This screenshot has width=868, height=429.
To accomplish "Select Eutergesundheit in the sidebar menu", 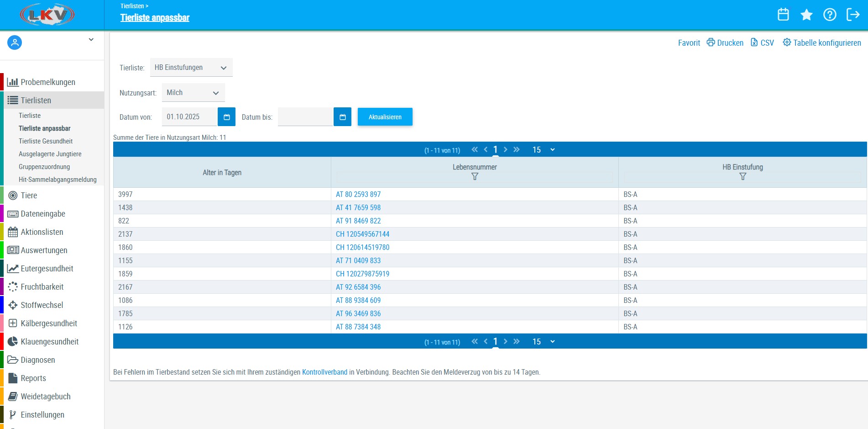I will (x=47, y=269).
